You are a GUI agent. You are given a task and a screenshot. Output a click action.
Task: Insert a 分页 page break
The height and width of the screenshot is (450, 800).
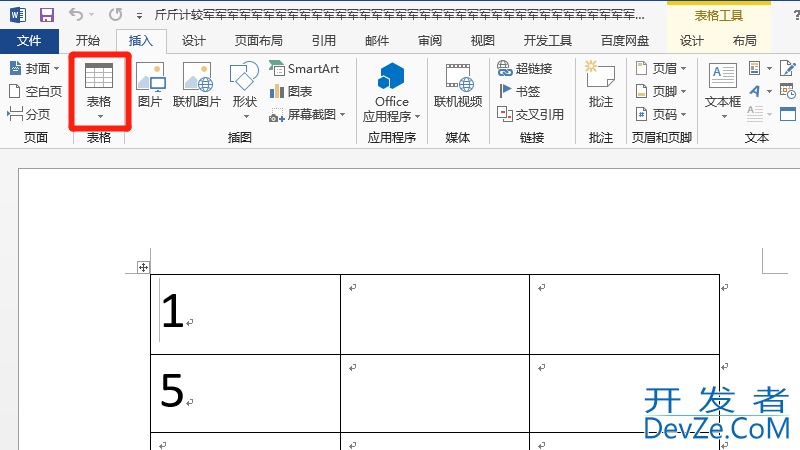point(29,114)
